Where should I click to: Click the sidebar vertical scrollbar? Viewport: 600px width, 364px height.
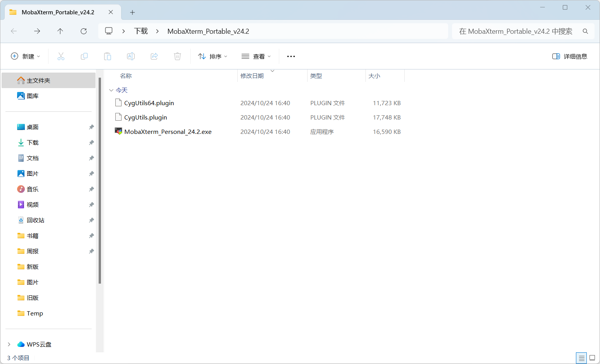100,180
